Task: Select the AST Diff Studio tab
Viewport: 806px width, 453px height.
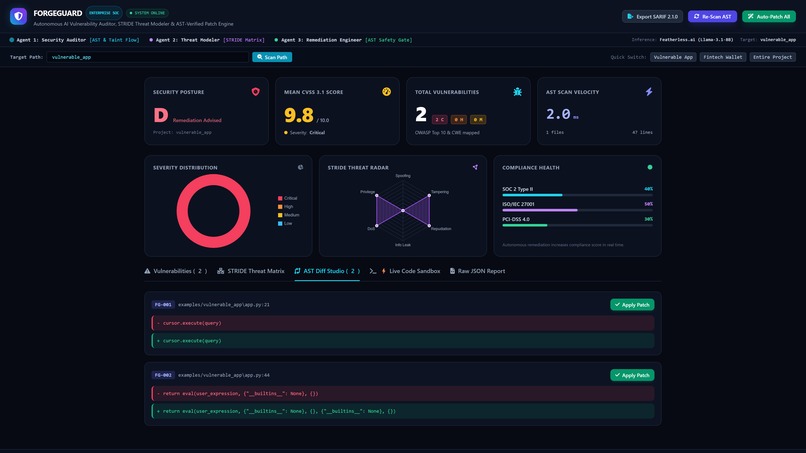Action: click(327, 271)
